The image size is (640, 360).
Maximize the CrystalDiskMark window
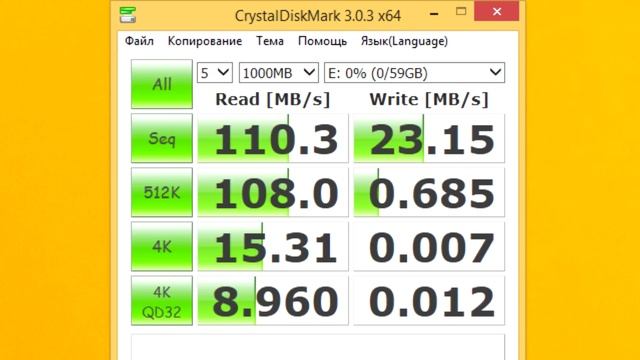click(x=461, y=11)
